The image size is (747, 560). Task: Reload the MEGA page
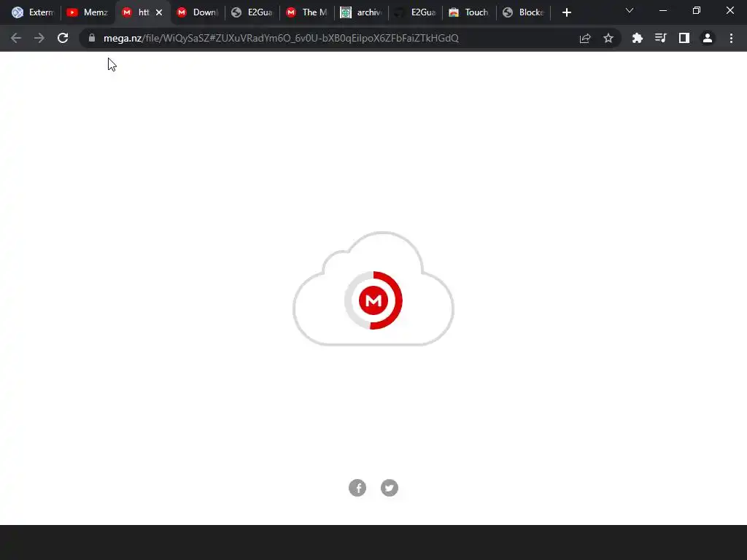pyautogui.click(x=63, y=38)
